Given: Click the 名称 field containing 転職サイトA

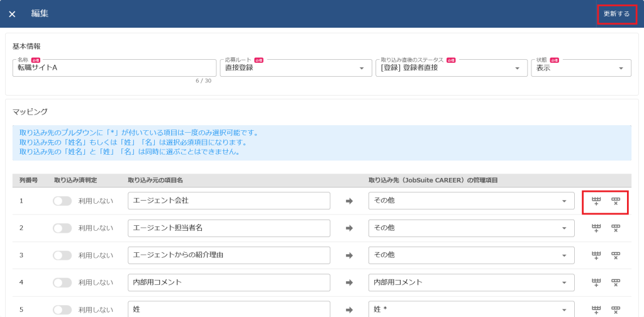Looking at the screenshot, I should click(113, 68).
